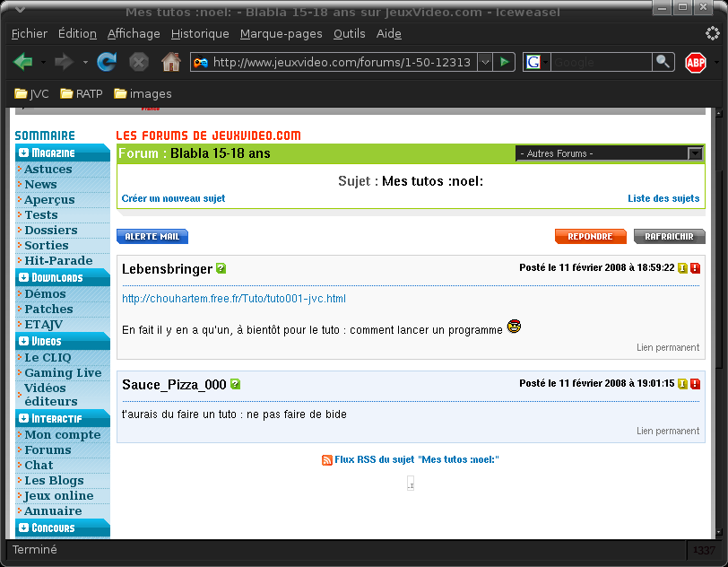This screenshot has width=728, height=567.
Task: Click the RAFRAICHIR button
Action: click(x=669, y=237)
